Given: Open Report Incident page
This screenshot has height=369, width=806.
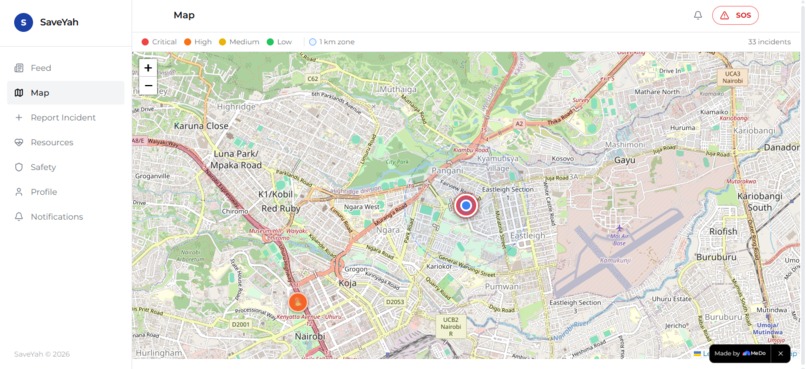Looking at the screenshot, I should coord(66,118).
